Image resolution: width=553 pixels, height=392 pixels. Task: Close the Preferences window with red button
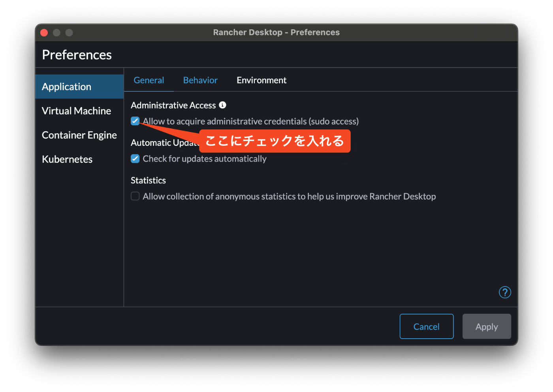tap(44, 32)
